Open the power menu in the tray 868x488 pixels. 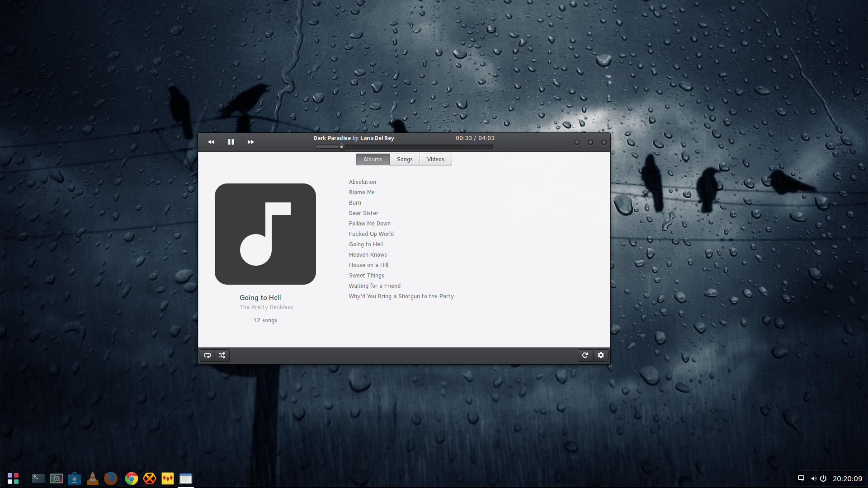pyautogui.click(x=823, y=479)
